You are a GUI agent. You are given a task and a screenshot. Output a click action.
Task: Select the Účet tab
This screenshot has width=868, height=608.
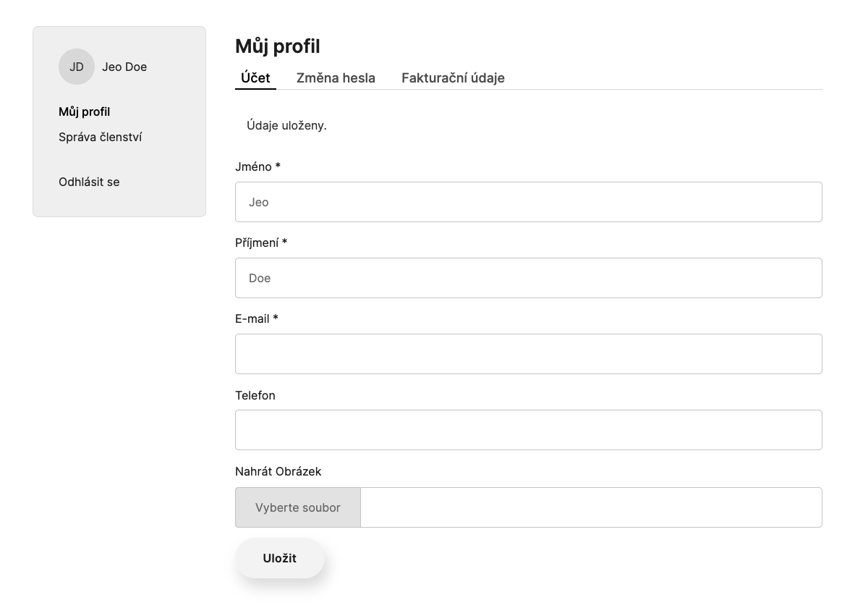click(255, 77)
